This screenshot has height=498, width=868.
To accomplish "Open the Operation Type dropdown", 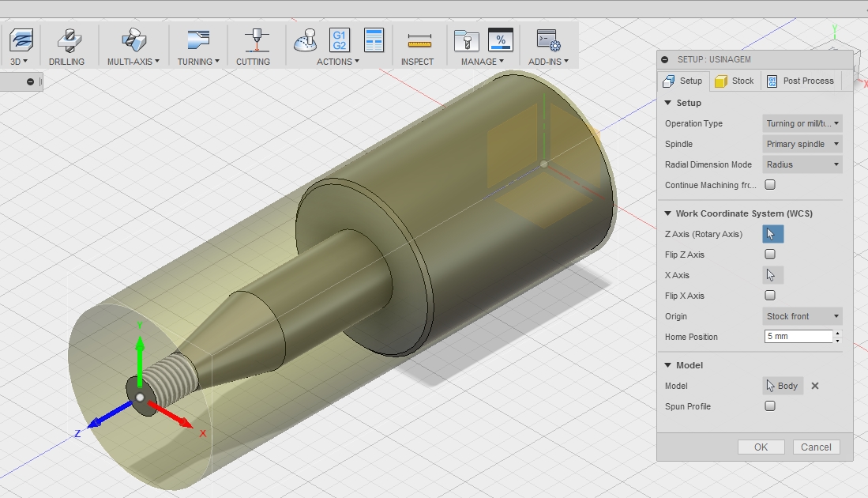I will click(802, 123).
